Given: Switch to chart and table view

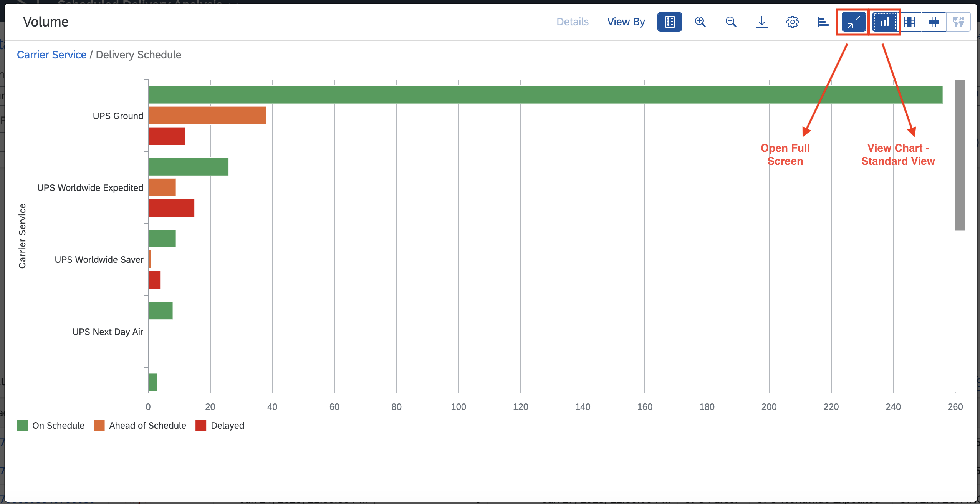Looking at the screenshot, I should (x=909, y=22).
